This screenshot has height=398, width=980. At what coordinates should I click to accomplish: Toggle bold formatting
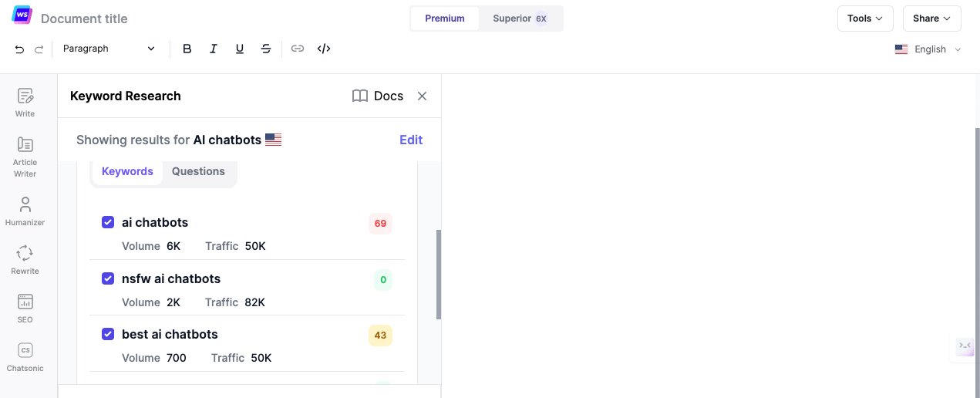pos(187,49)
